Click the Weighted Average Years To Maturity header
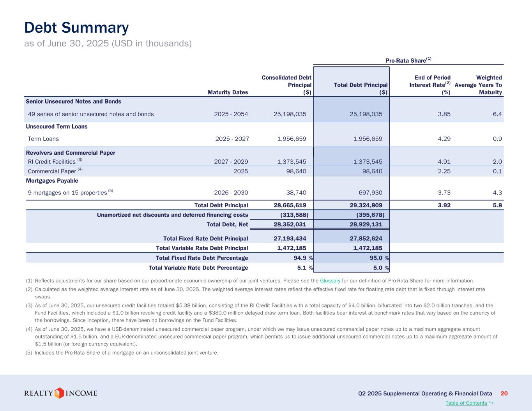The height and width of the screenshot is (411, 532). click(x=478, y=85)
